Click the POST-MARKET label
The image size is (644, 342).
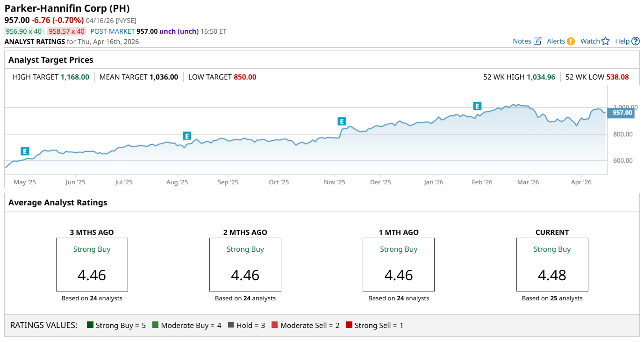(112, 31)
